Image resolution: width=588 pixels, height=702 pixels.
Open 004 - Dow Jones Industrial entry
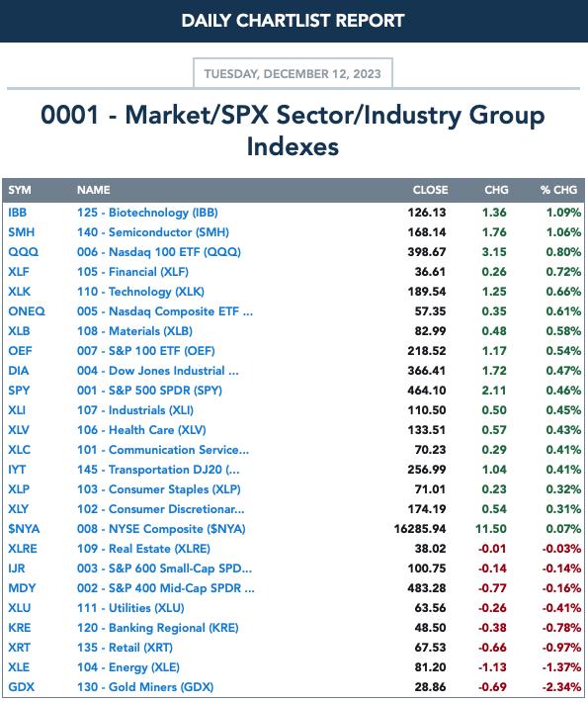pos(157,370)
